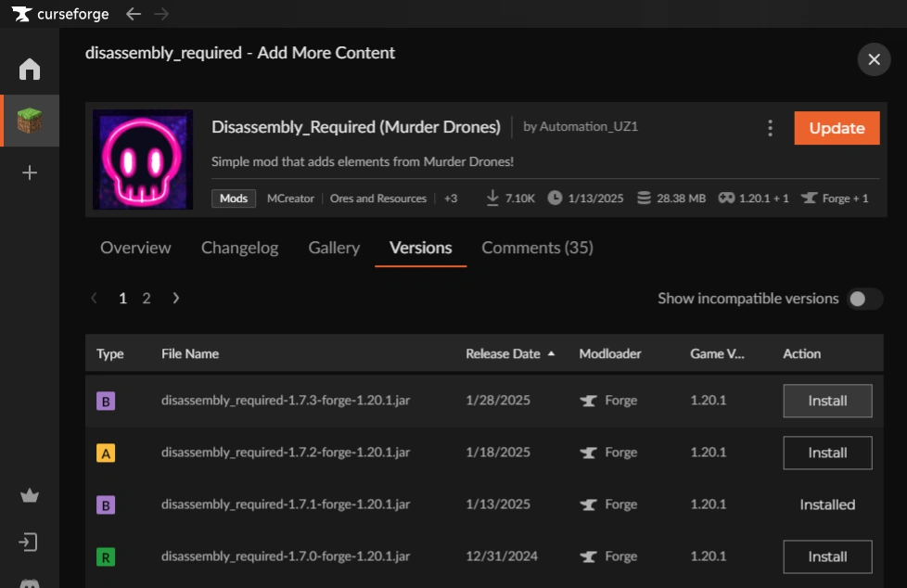This screenshot has width=907, height=588.
Task: Click Installed label for version 1.7.1
Action: (827, 505)
